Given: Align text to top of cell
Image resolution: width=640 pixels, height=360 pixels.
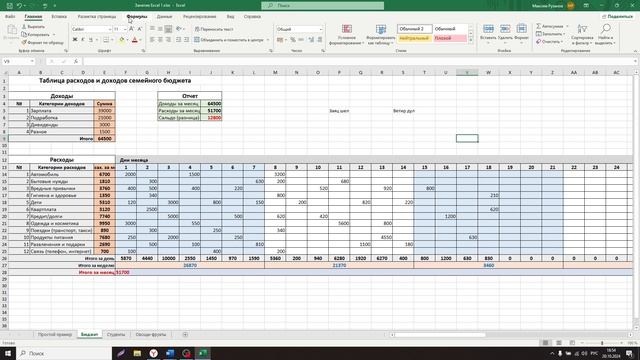Looking at the screenshot, I should click(152, 29).
